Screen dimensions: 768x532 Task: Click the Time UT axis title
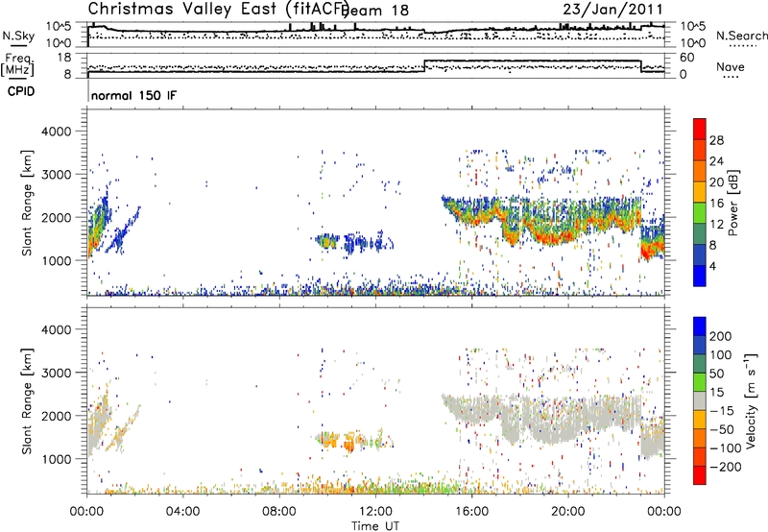[375, 526]
